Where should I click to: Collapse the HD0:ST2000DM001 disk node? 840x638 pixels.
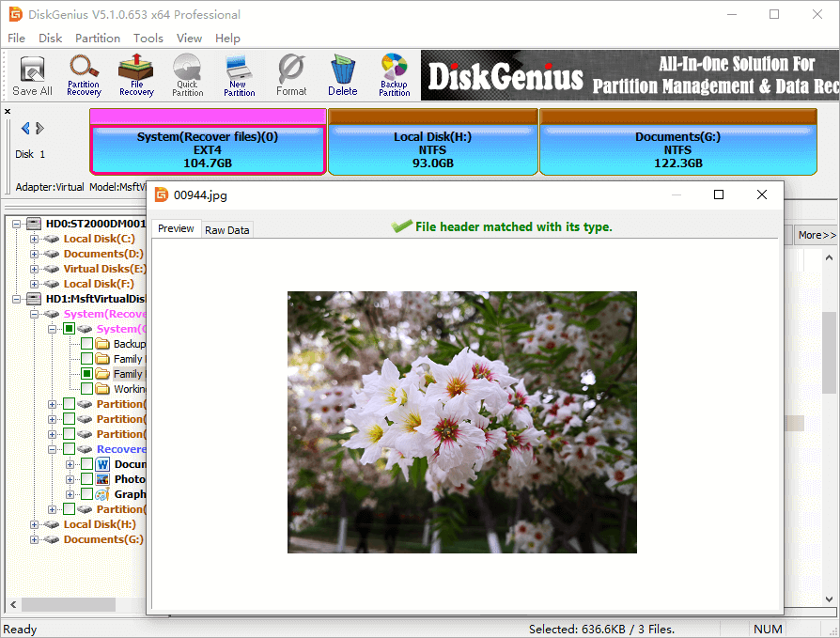[x=19, y=224]
